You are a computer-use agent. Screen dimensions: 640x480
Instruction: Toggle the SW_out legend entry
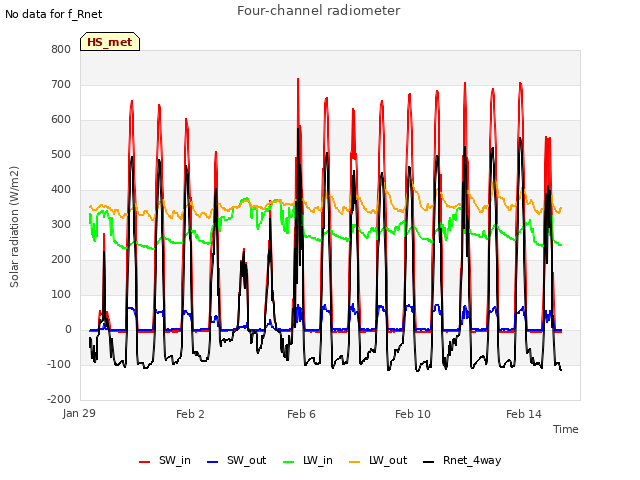(x=237, y=461)
